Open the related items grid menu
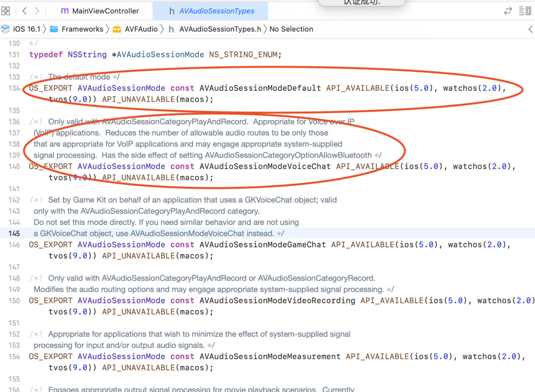 6,10
